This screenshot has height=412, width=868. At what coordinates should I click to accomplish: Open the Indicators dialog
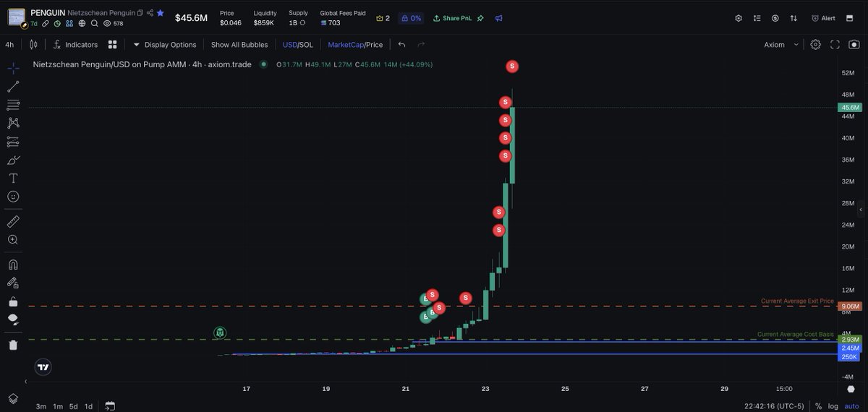(x=75, y=44)
